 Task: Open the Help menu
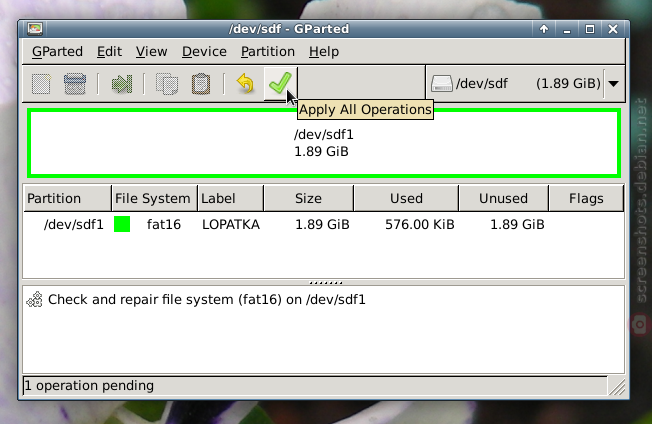click(324, 52)
